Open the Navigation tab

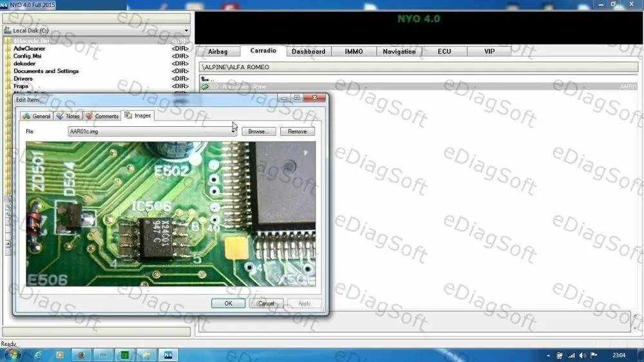click(399, 52)
